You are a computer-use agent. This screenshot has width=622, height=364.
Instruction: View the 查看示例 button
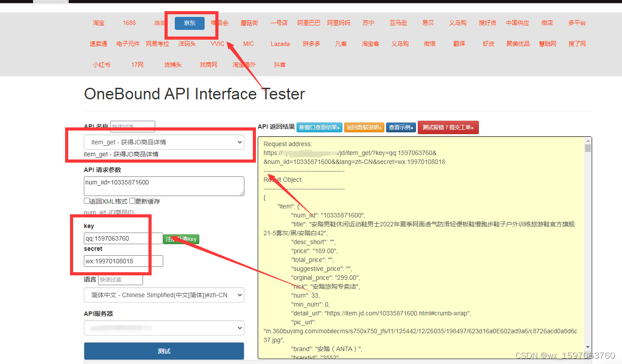(401, 127)
